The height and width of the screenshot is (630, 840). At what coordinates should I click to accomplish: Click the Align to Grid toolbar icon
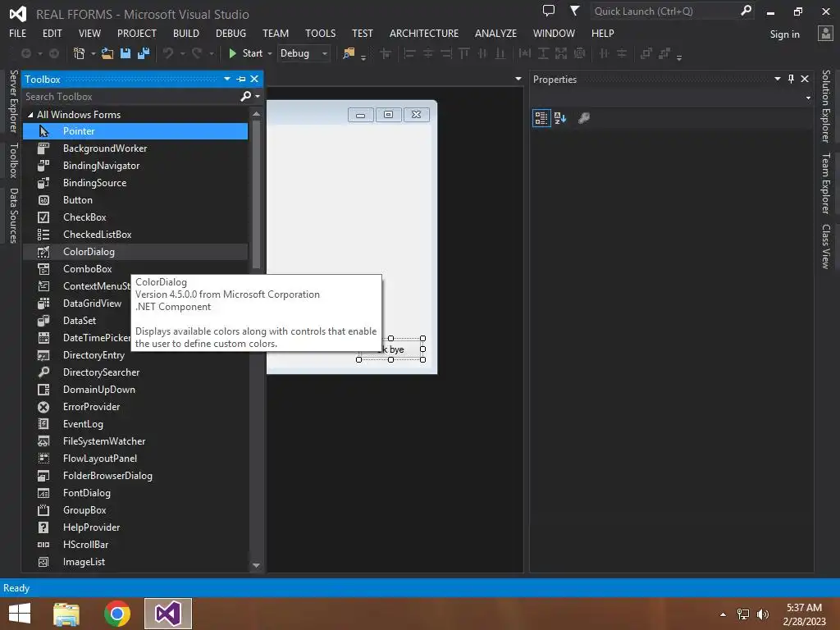[386, 53]
